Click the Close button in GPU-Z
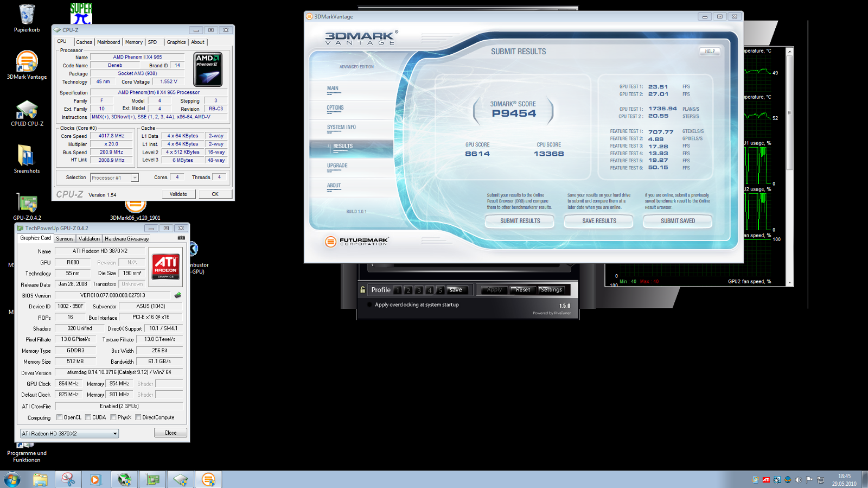The image size is (868, 488). pyautogui.click(x=170, y=433)
